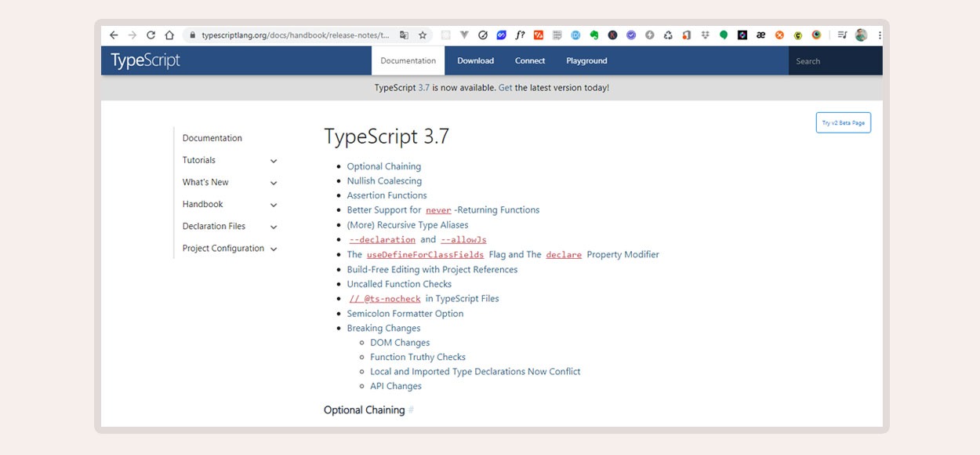Open DOM Changes sub-link

coord(400,343)
